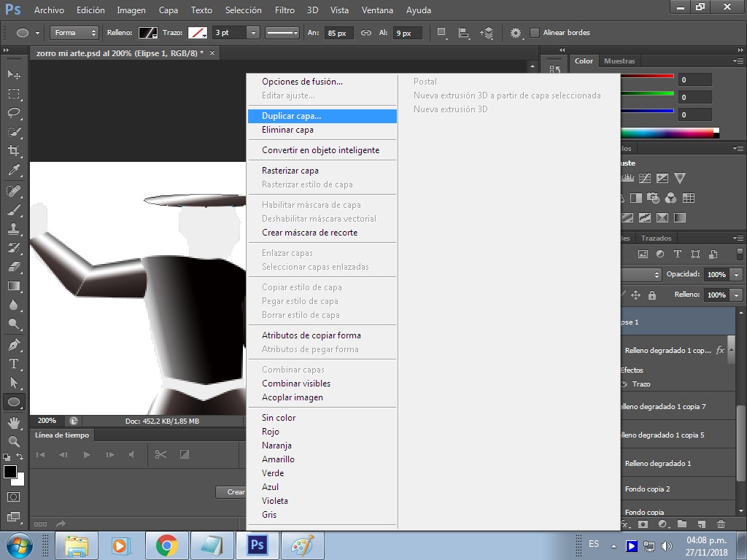Select the Horizontal Type tool
Image resolution: width=747 pixels, height=560 pixels.
tap(14, 364)
